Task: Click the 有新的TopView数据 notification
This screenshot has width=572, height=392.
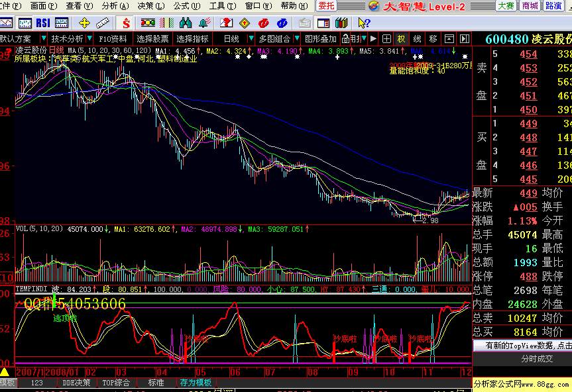Action: pyautogui.click(x=522, y=346)
